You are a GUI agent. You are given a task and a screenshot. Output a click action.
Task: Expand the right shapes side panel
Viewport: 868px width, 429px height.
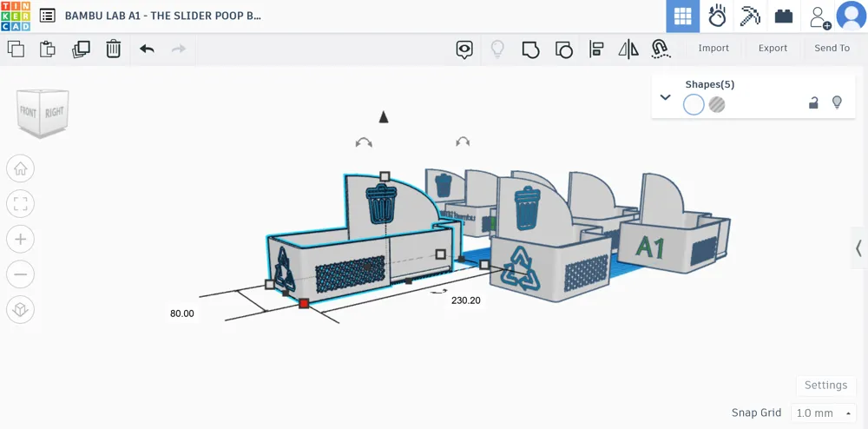[x=858, y=248]
